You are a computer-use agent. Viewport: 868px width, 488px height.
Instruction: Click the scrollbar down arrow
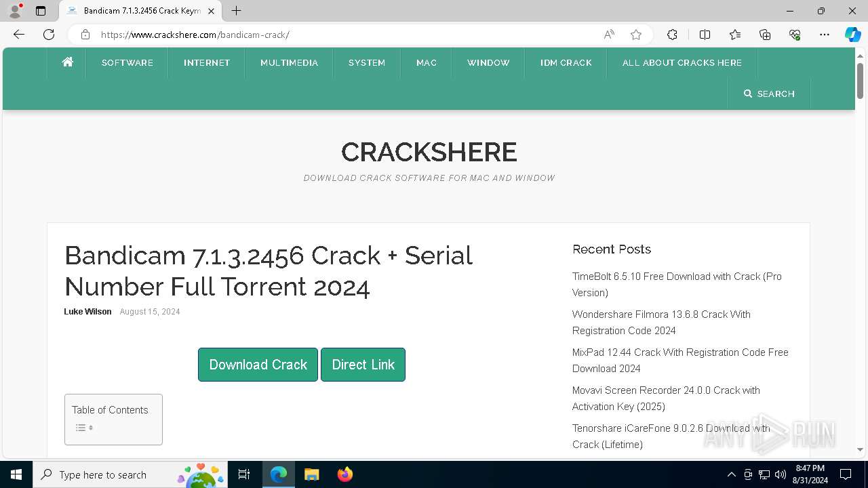860,449
